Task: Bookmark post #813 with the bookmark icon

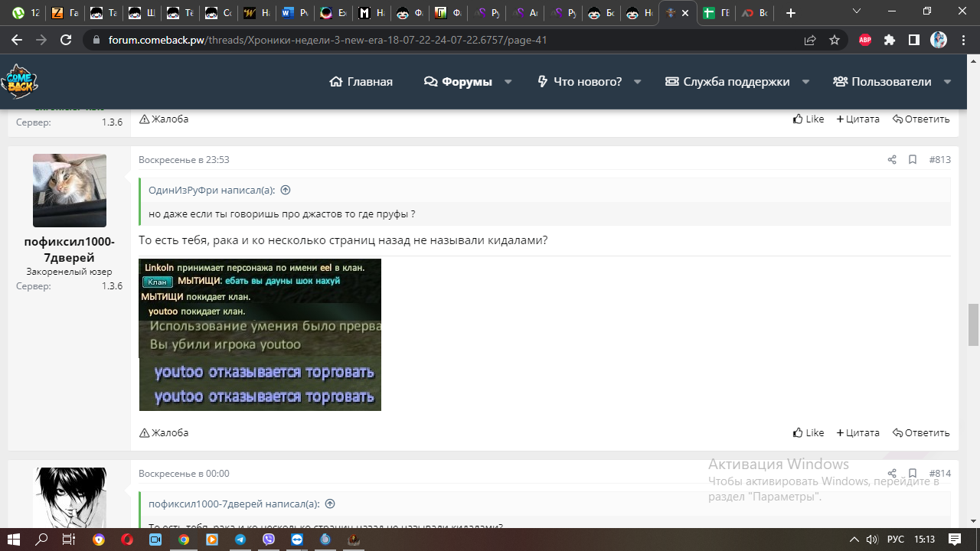Action: coord(913,160)
